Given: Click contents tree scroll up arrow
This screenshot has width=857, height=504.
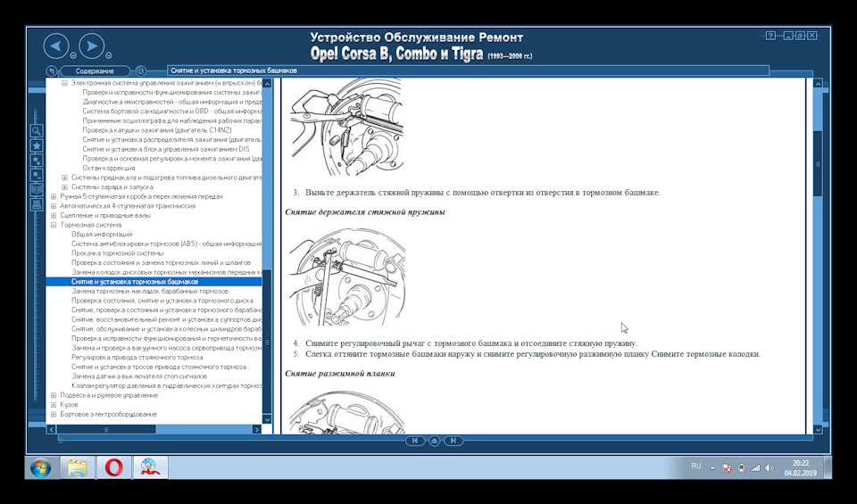Looking at the screenshot, I should pyautogui.click(x=267, y=84).
